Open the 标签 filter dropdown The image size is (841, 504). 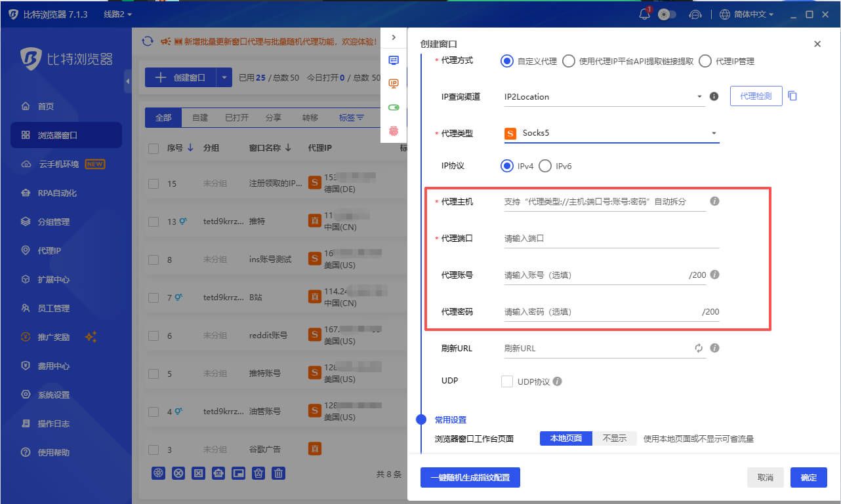pos(351,117)
